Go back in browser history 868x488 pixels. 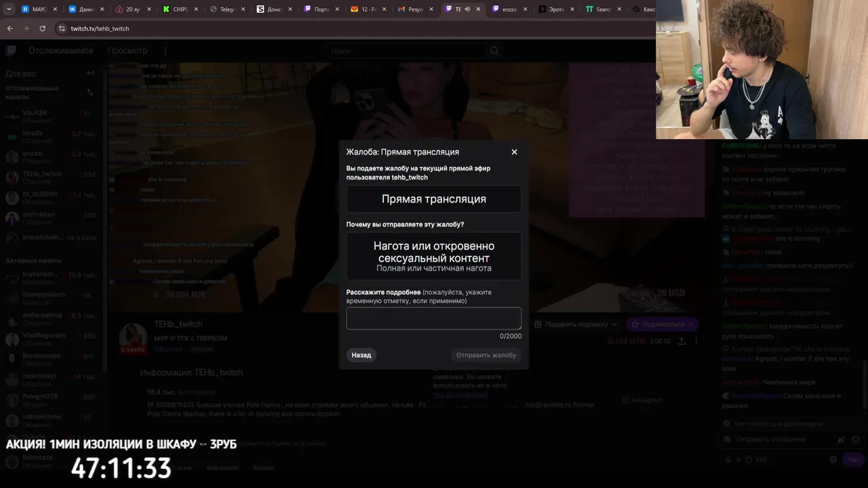(9, 28)
